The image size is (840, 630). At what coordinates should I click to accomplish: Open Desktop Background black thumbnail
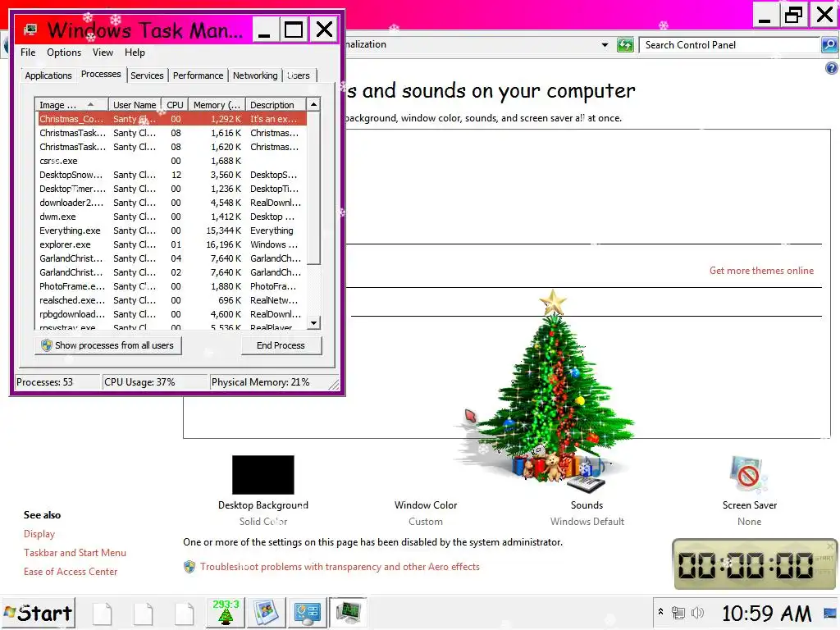pos(263,475)
